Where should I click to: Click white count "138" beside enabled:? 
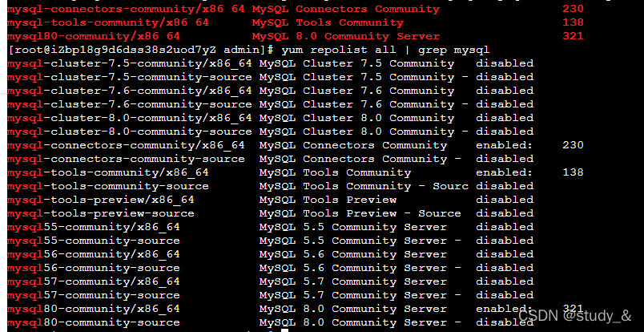point(573,172)
